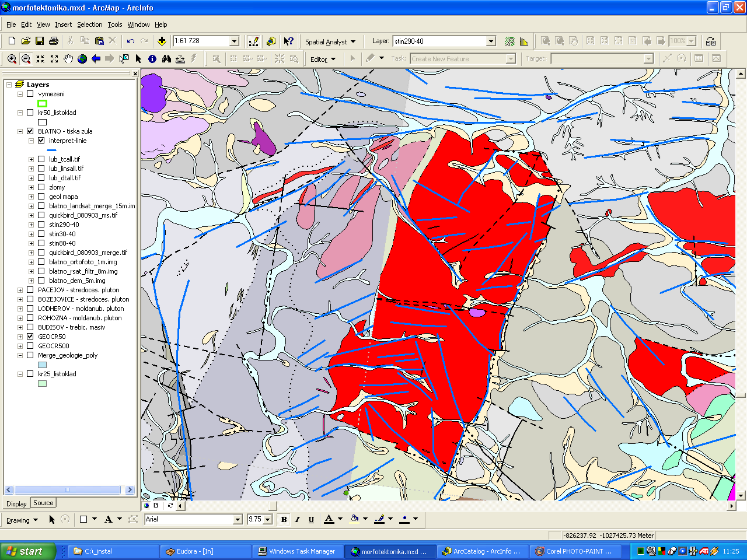
Task: Select the Zoom Out tool
Action: click(26, 59)
